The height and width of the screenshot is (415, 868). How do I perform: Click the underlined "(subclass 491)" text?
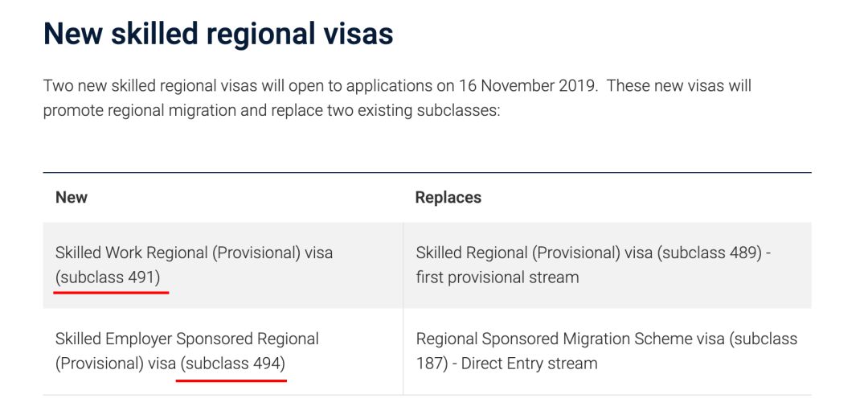coord(108,277)
